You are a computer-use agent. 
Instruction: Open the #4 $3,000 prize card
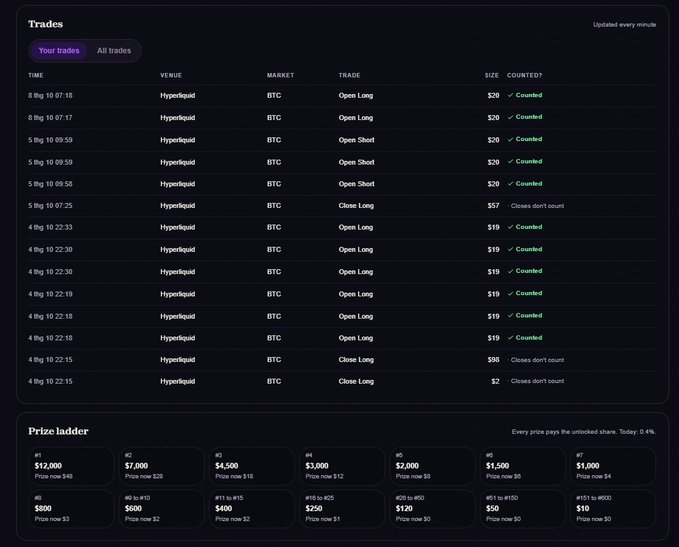click(342, 466)
